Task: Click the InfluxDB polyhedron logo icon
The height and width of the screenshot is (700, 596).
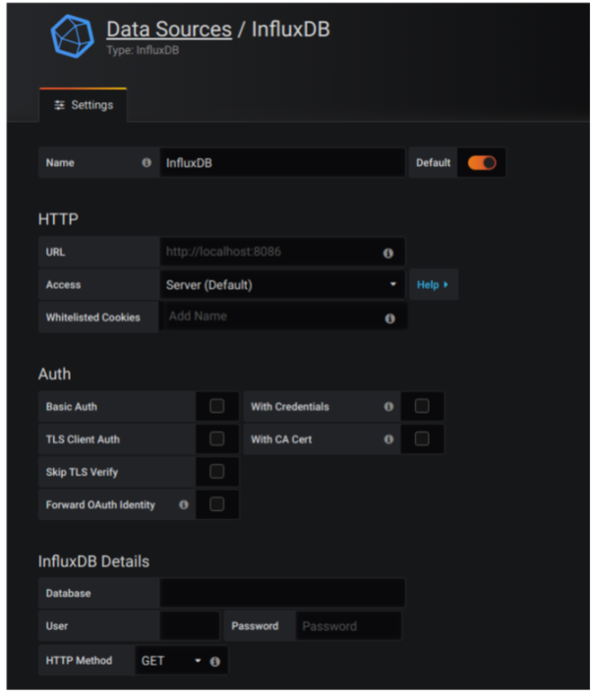Action: pos(73,36)
